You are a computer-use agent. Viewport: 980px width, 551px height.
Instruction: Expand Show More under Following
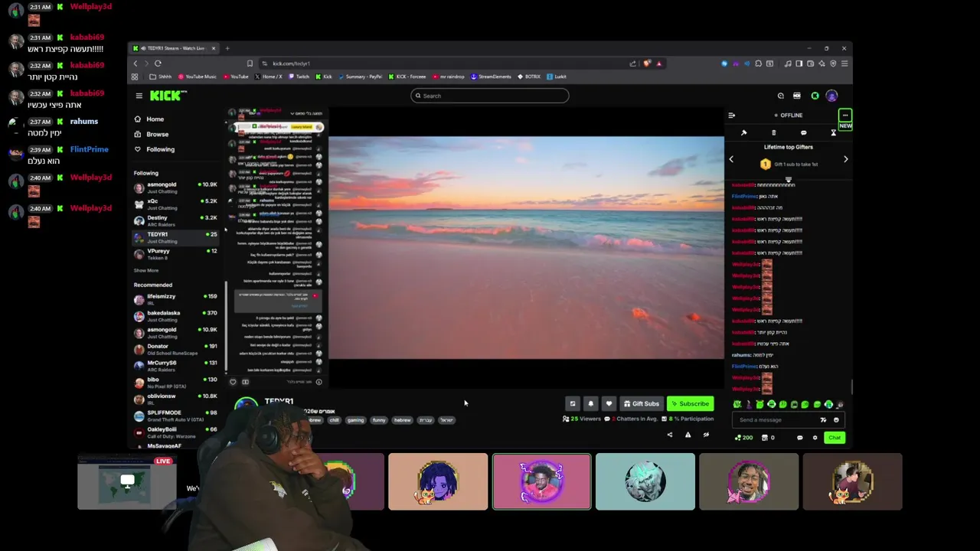(x=146, y=270)
